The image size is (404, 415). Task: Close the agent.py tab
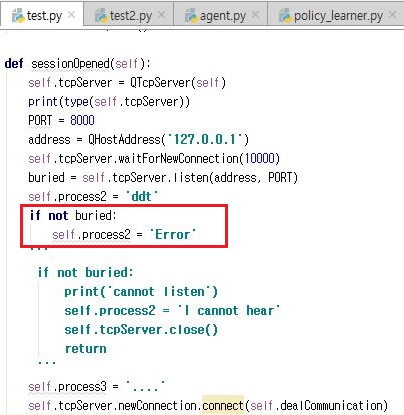point(255,15)
